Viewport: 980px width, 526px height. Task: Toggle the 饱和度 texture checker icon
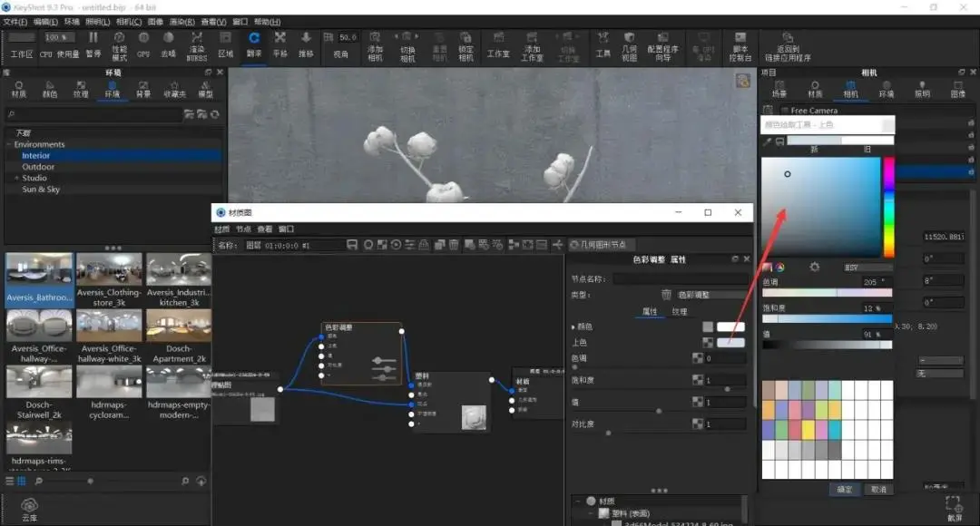pyautogui.click(x=698, y=380)
